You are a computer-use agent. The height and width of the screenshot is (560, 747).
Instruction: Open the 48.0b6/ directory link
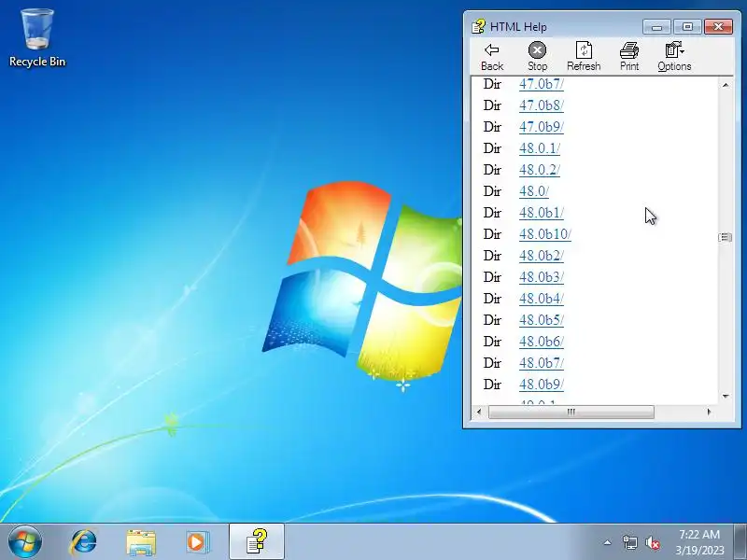[x=542, y=341]
